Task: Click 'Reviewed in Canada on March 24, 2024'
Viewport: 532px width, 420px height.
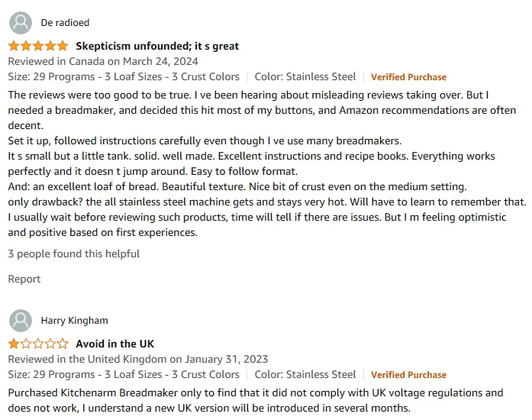Action: pyautogui.click(x=103, y=61)
